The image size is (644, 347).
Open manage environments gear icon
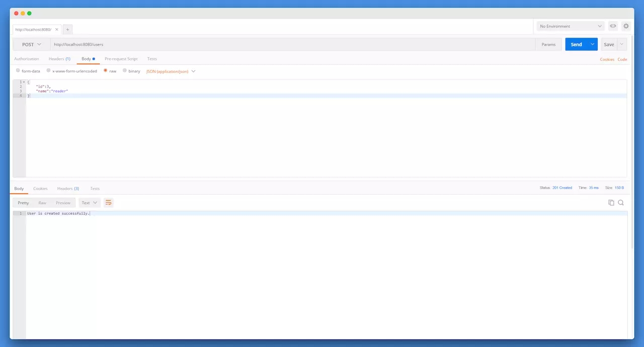click(626, 26)
